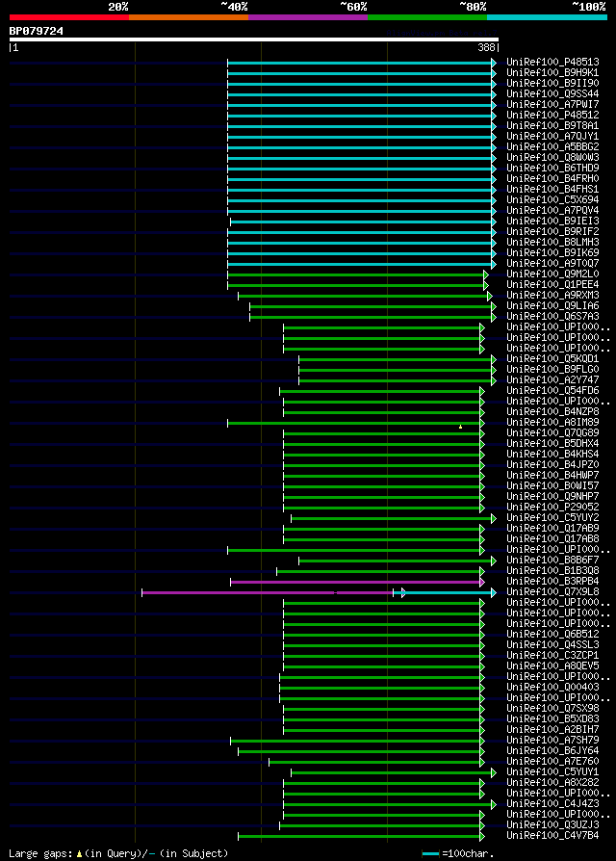Click the green alignment bar for UniRef100_A8IM89

(x=356, y=424)
